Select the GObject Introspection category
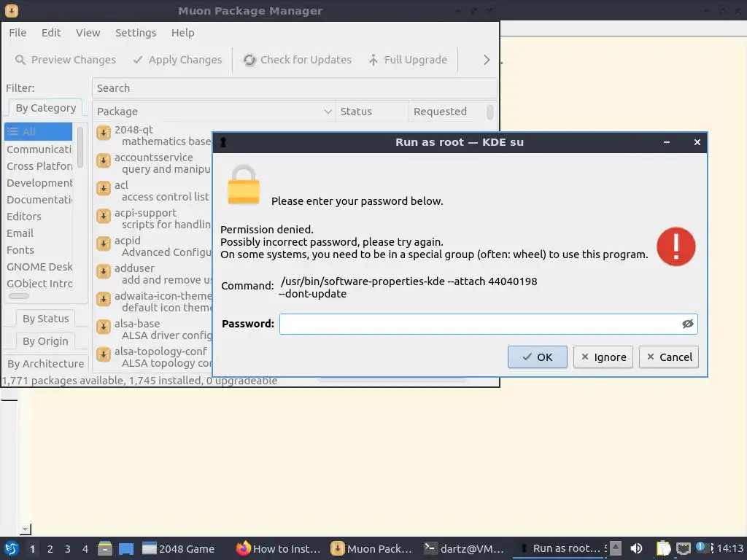The height and width of the screenshot is (560, 747). 39,284
